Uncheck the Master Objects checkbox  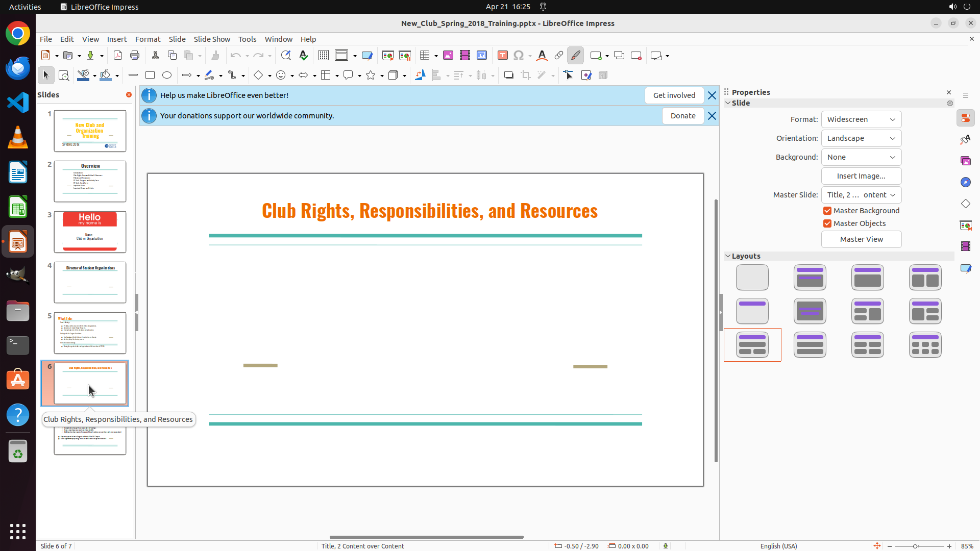tap(827, 223)
